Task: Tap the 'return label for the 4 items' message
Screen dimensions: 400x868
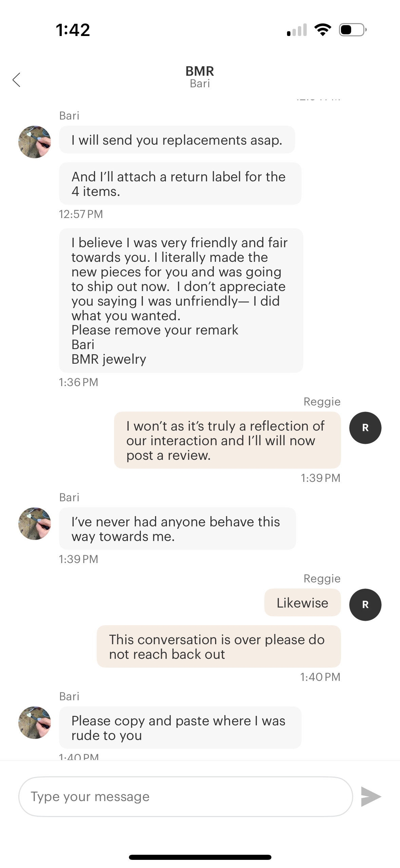Action: pos(180,184)
